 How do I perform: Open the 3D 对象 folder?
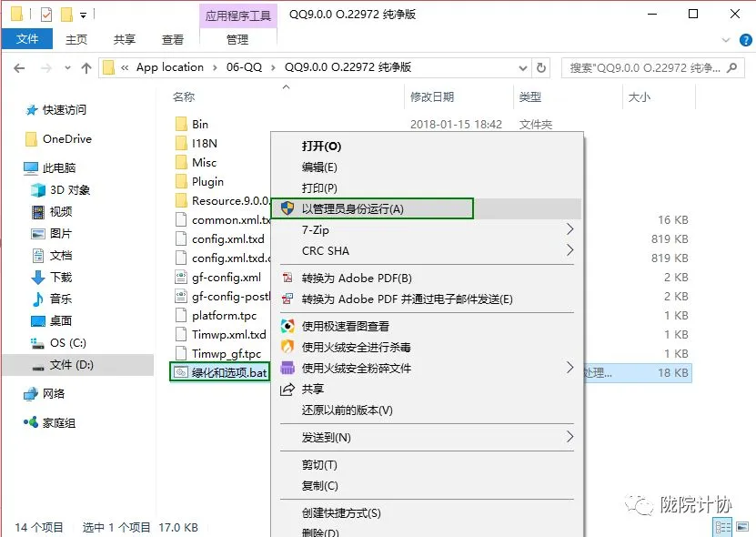(x=70, y=189)
